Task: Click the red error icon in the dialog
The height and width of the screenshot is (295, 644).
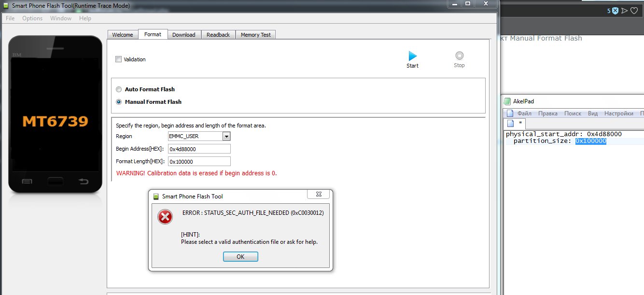Action: coord(165,217)
